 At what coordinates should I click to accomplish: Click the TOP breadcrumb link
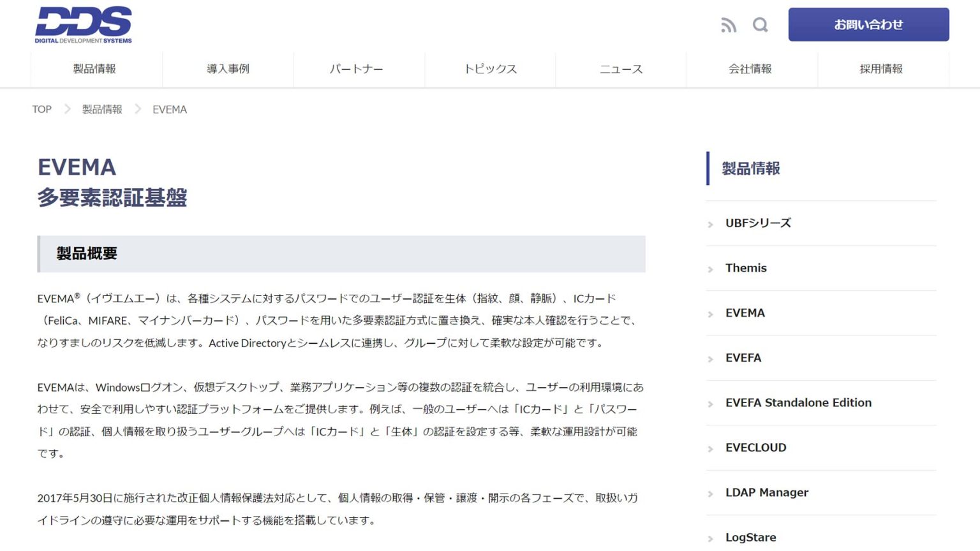[x=41, y=109]
